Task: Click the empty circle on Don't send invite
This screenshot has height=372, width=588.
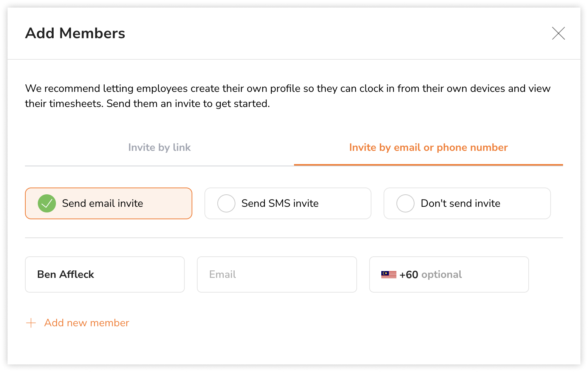Action: [x=405, y=203]
